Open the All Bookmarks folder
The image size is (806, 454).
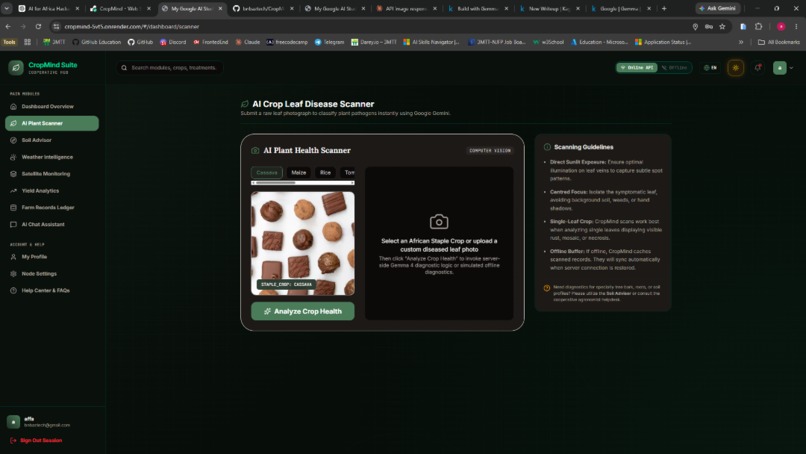[779, 42]
